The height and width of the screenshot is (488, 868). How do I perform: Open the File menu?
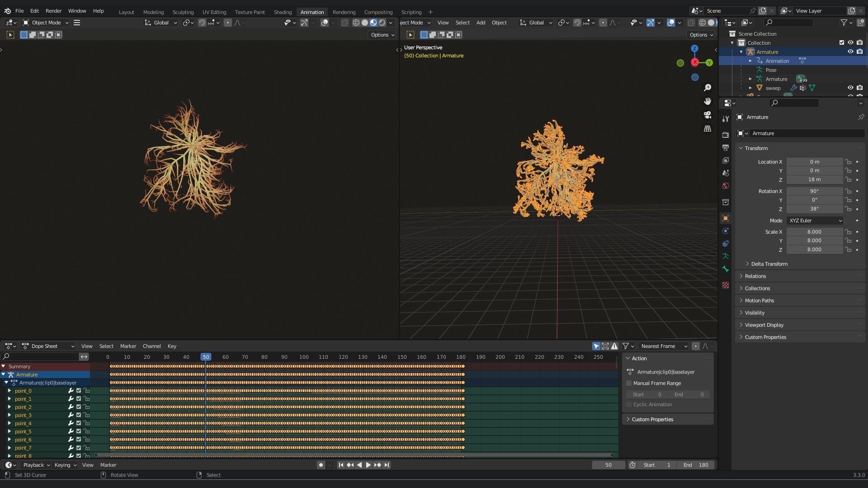19,11
